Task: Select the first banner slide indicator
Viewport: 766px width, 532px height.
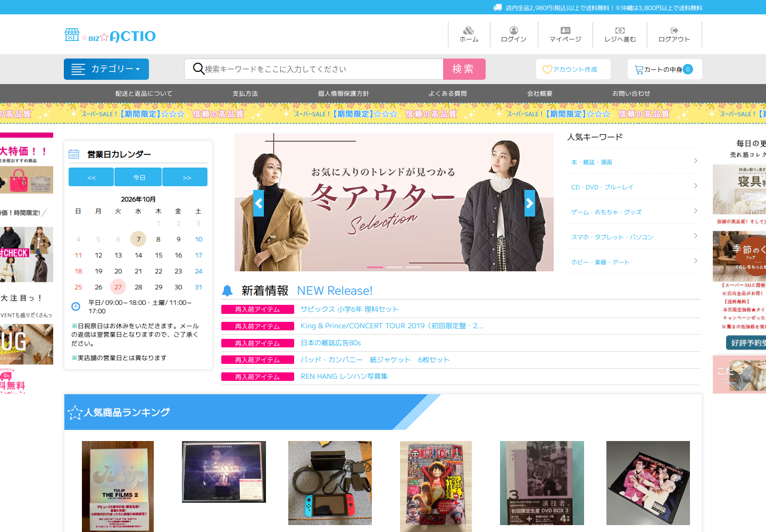Action: tap(375, 267)
